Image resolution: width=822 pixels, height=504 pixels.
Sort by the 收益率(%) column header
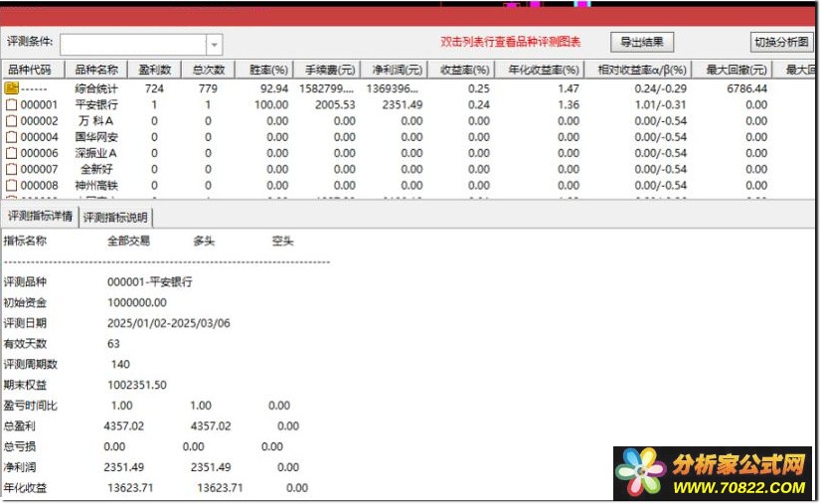461,70
